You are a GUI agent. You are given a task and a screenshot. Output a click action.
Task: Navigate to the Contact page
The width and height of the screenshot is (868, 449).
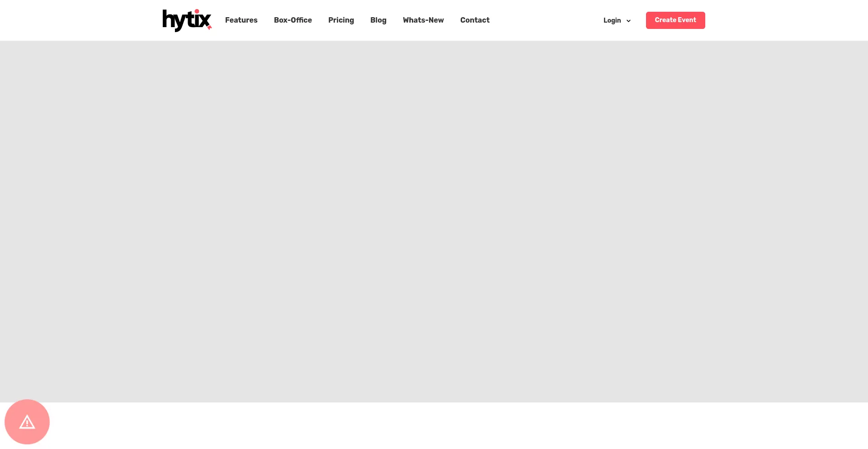click(x=475, y=20)
